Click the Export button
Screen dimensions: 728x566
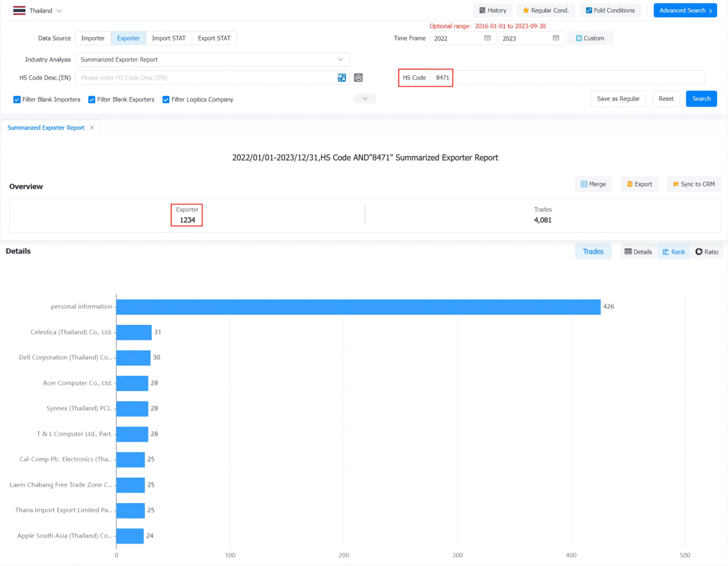(640, 184)
